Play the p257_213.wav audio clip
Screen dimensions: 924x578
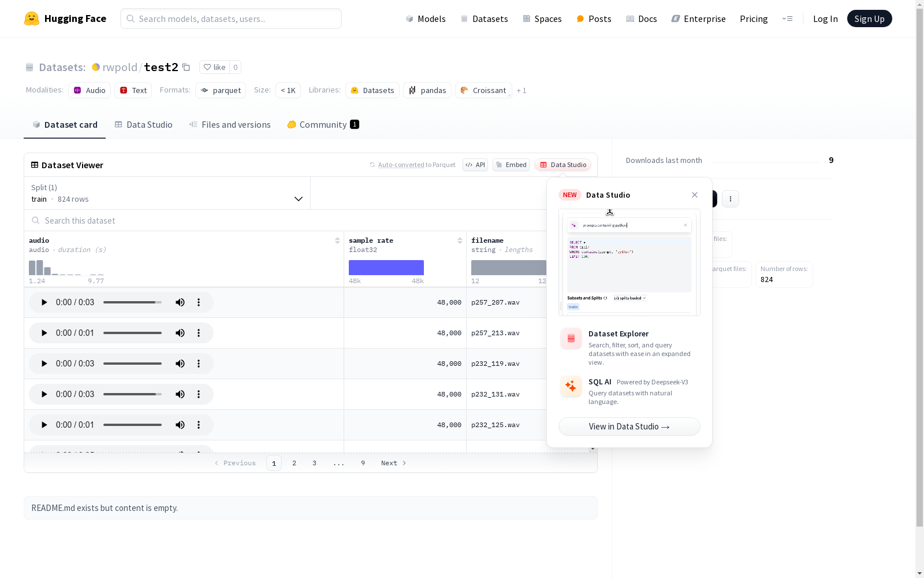44,333
